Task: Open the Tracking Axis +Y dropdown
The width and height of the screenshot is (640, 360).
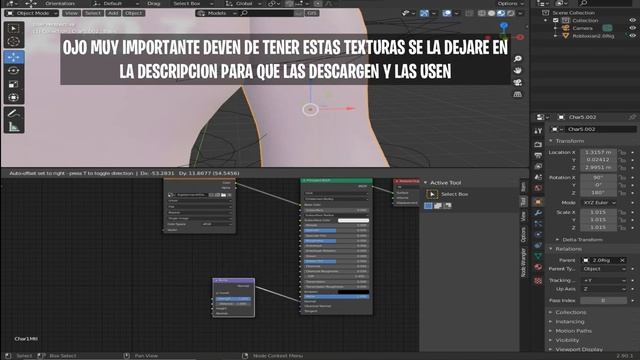Action: click(x=603, y=280)
